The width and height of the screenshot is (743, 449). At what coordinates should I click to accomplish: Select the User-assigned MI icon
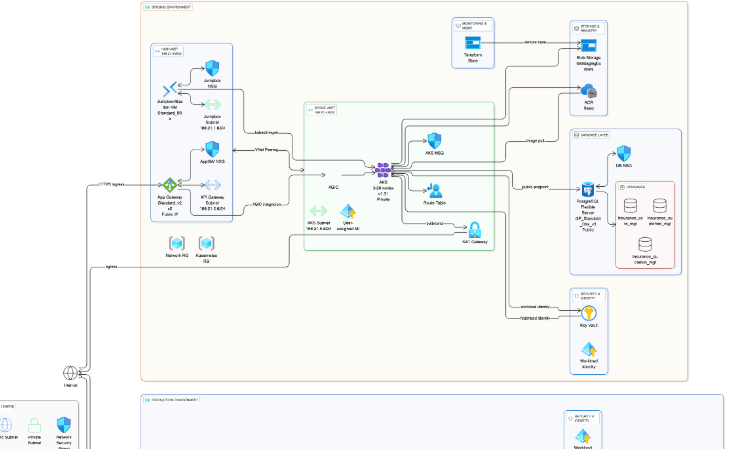(x=348, y=212)
